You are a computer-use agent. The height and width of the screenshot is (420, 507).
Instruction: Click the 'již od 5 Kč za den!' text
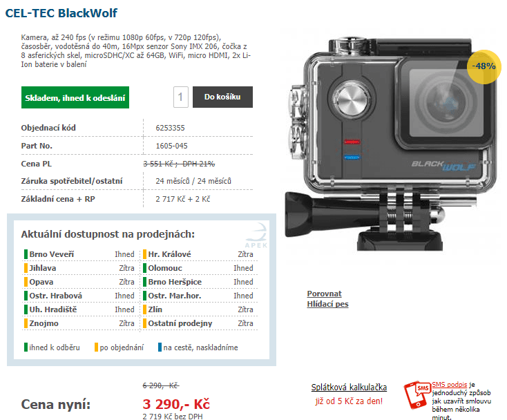click(349, 401)
